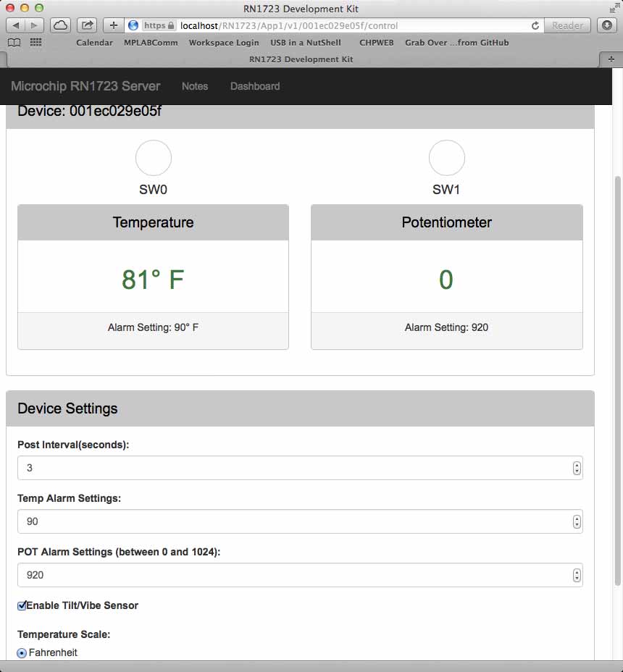This screenshot has height=672, width=623.
Task: Open the Notes navigation item
Action: coord(195,86)
